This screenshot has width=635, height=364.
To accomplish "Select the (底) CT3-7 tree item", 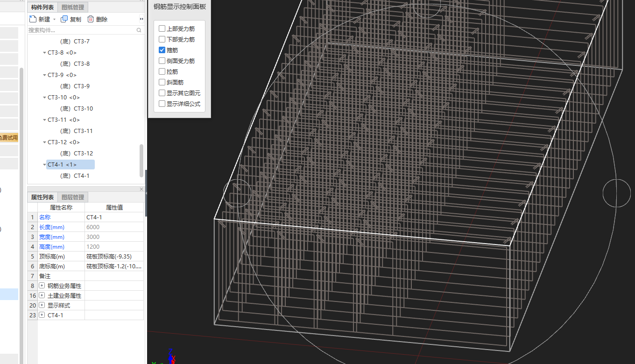I will [x=75, y=42].
